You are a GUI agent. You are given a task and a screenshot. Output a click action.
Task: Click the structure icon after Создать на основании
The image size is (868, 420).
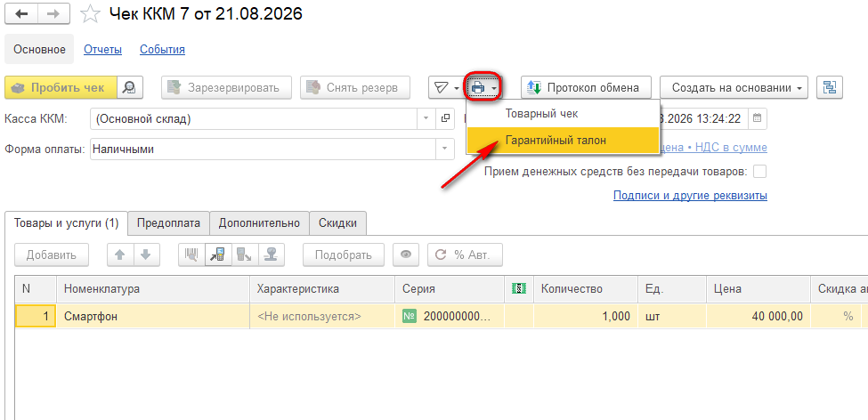[x=829, y=87]
